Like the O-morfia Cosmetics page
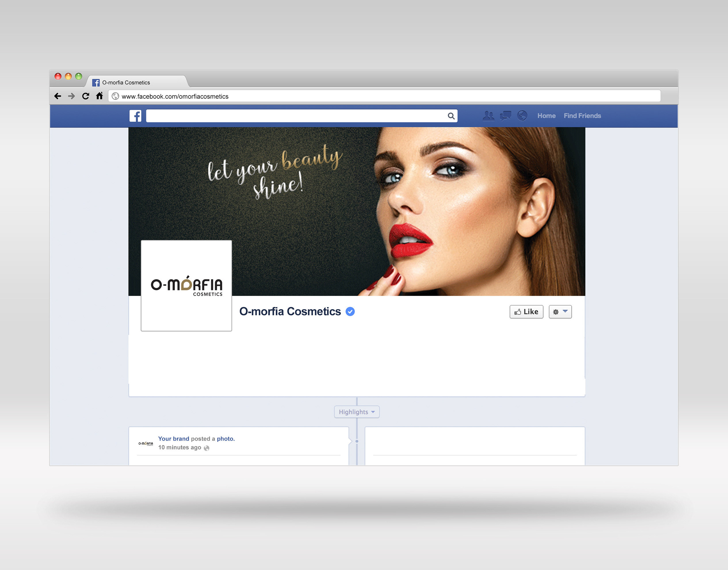 526,312
